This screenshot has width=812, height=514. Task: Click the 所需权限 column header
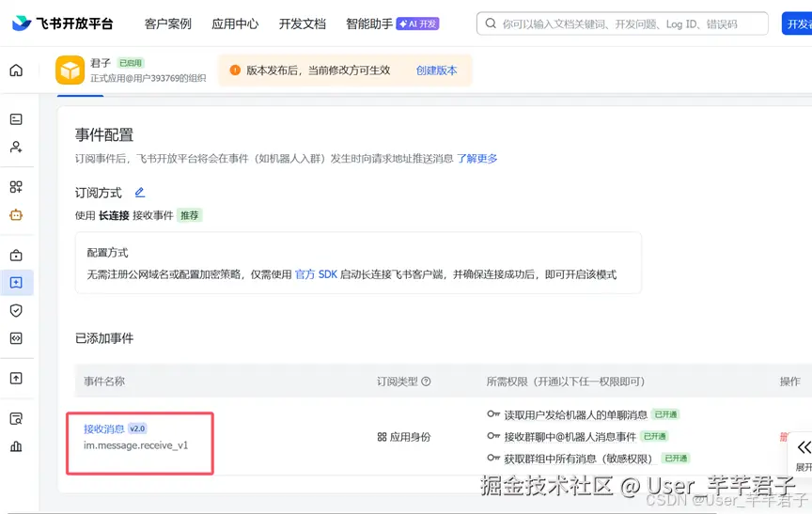tap(566, 382)
